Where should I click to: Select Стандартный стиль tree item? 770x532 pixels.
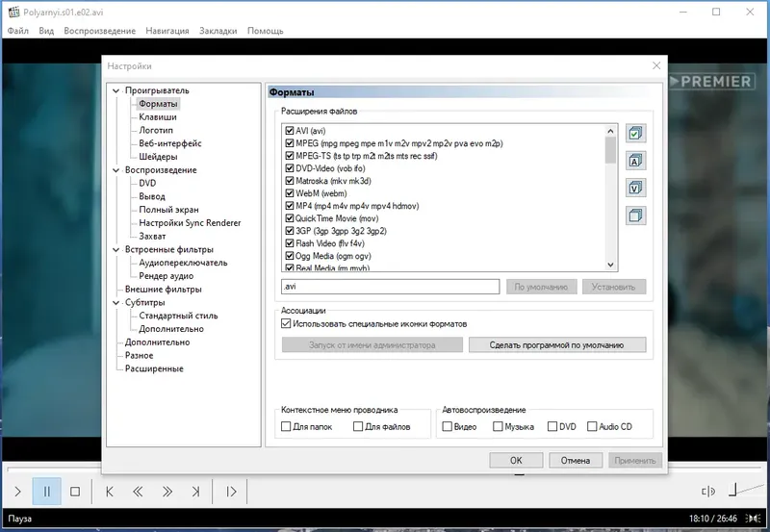(178, 316)
